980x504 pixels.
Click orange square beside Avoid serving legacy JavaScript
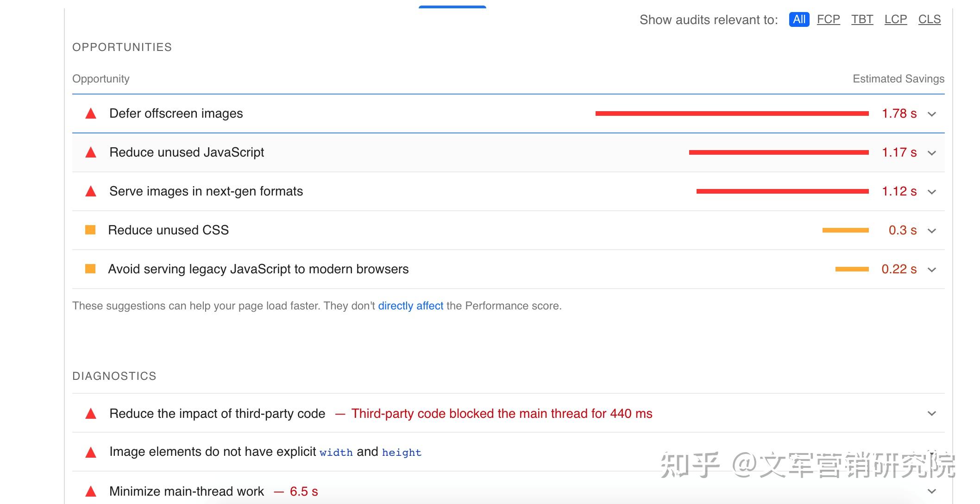(x=90, y=269)
